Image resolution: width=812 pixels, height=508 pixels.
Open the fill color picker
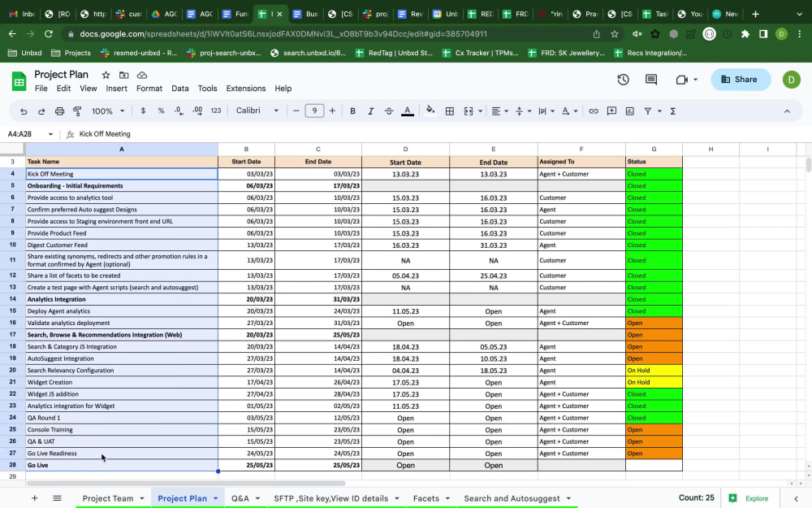pyautogui.click(x=430, y=111)
